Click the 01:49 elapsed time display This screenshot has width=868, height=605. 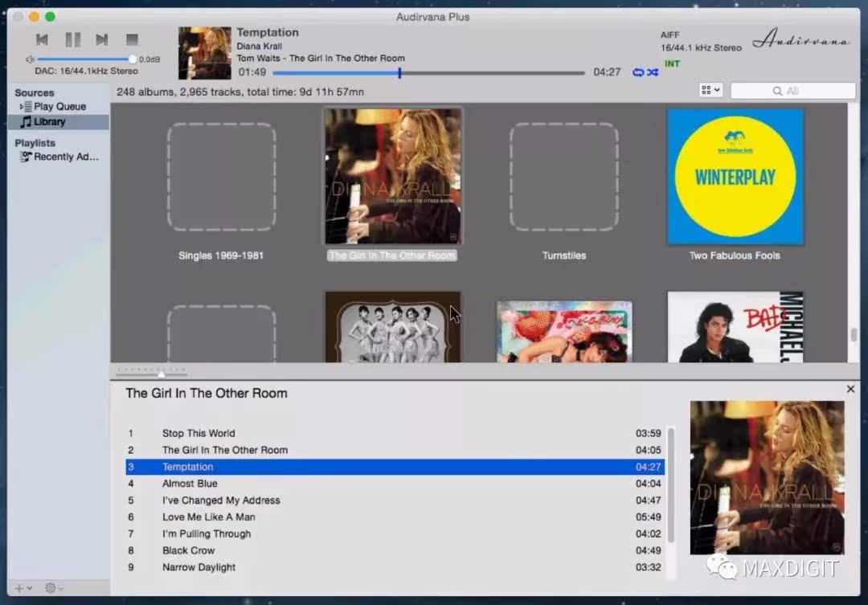(252, 72)
